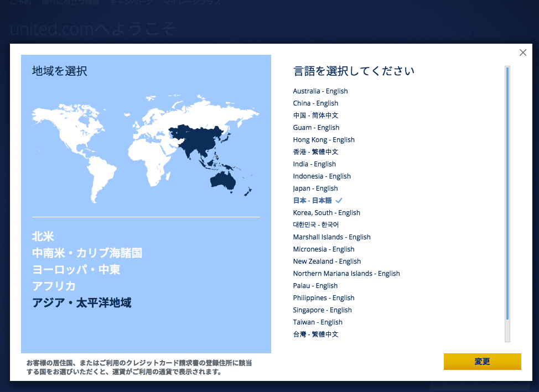Choose Singapore - English
The image size is (539, 392).
click(x=323, y=310)
